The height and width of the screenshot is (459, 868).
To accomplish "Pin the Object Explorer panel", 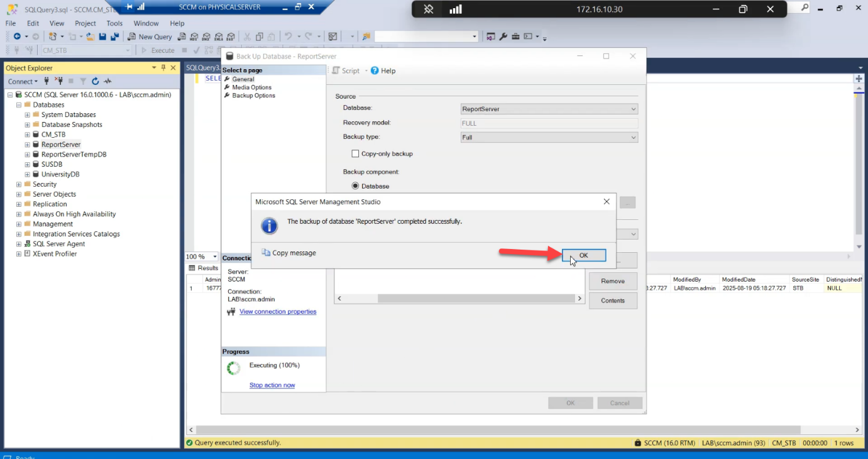I will point(163,68).
